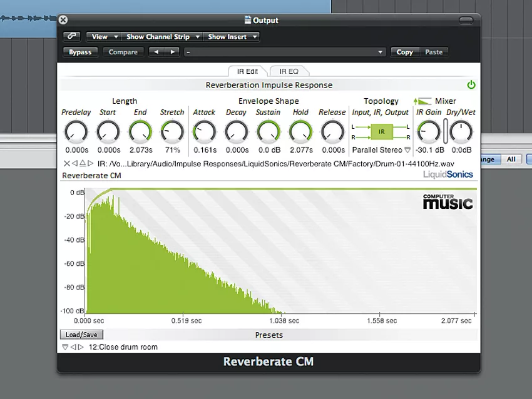Click the X icon to clear the IR file
This screenshot has width=532, height=399.
(67, 164)
